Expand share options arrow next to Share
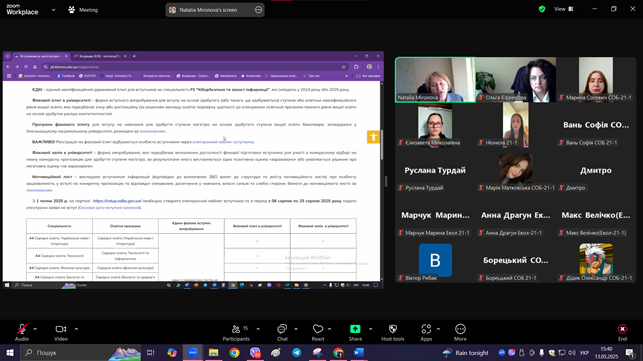The width and height of the screenshot is (643, 361). pos(371,329)
